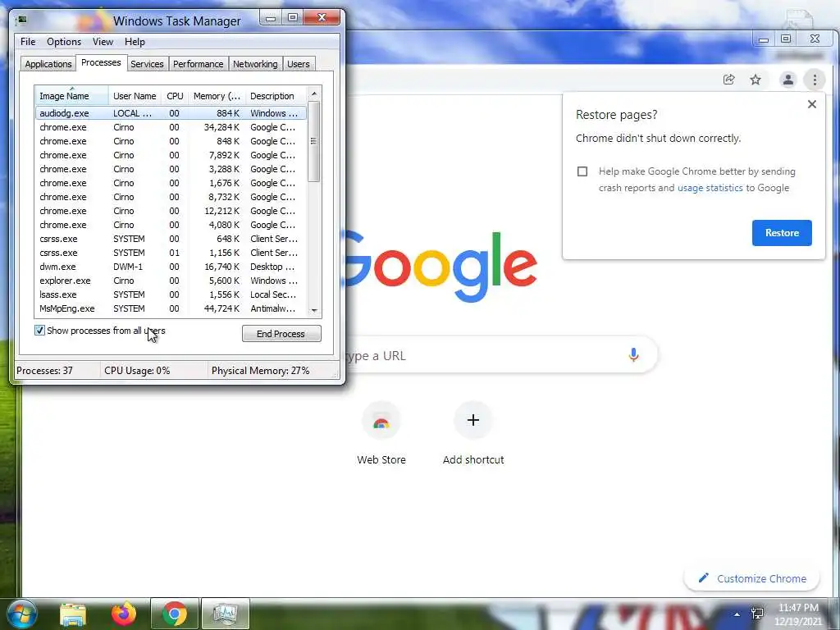The image size is (840, 630).
Task: Click the Add shortcut plus icon
Action: (x=473, y=420)
